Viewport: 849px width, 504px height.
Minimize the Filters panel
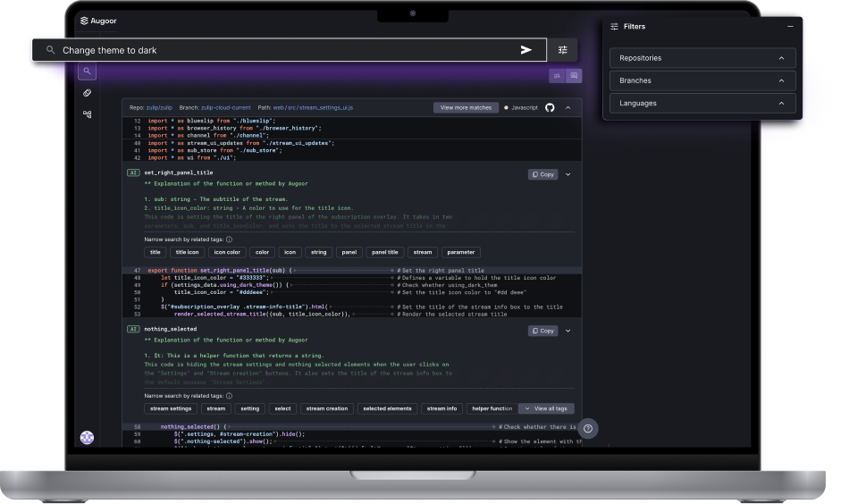(790, 27)
